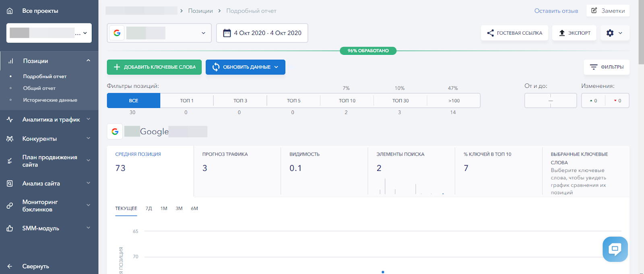Click the ЭКСПОРТ button

tap(574, 33)
